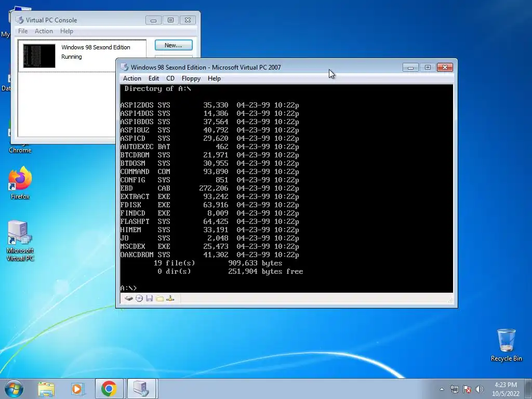Viewport: 532px width, 399px height.
Task: Click the '19 file(s) 909,633 bytes' line
Action: click(x=218, y=263)
